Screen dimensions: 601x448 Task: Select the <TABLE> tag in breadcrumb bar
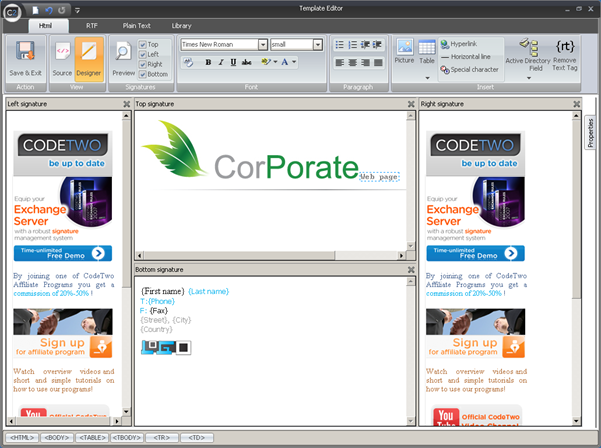click(x=92, y=438)
